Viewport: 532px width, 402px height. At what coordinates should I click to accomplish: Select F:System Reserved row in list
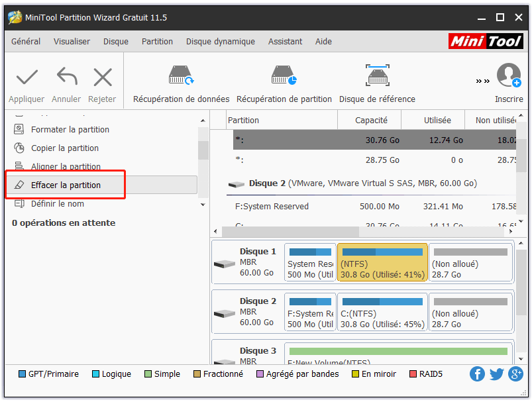point(374,206)
